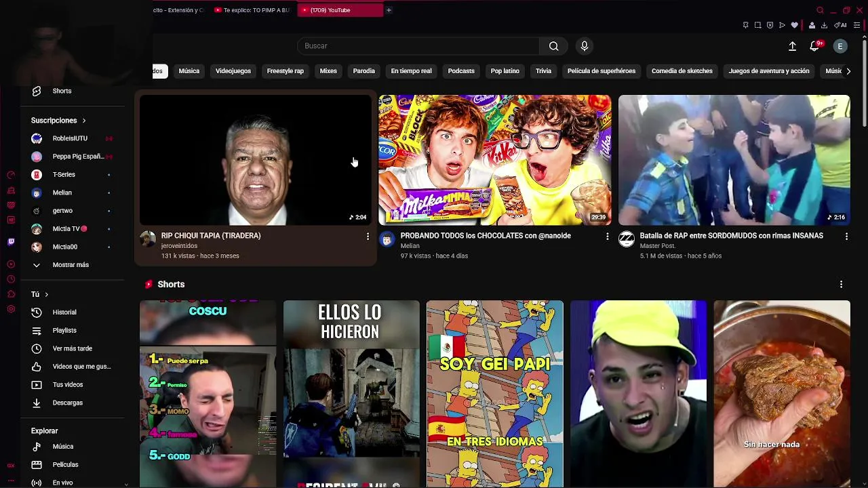This screenshot has height=488, width=868.
Task: Open the Shorts shelf three-dot menu
Action: click(841, 285)
